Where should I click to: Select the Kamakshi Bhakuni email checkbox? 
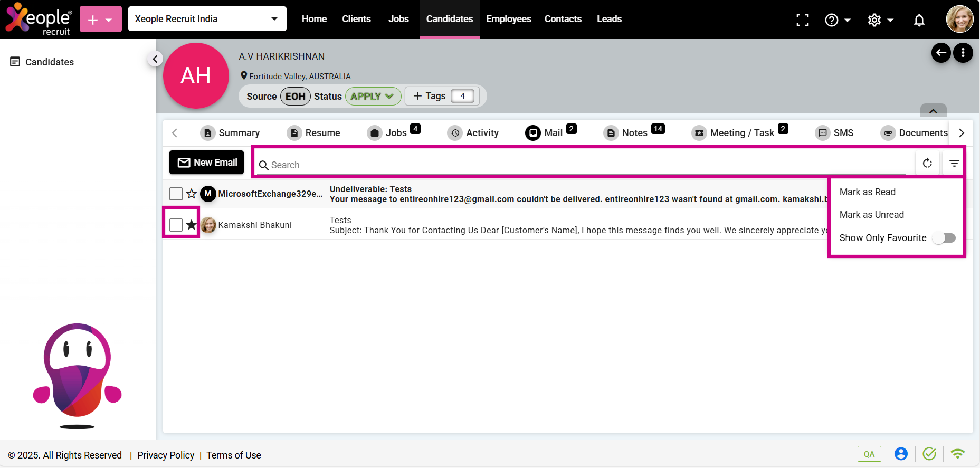click(x=176, y=225)
